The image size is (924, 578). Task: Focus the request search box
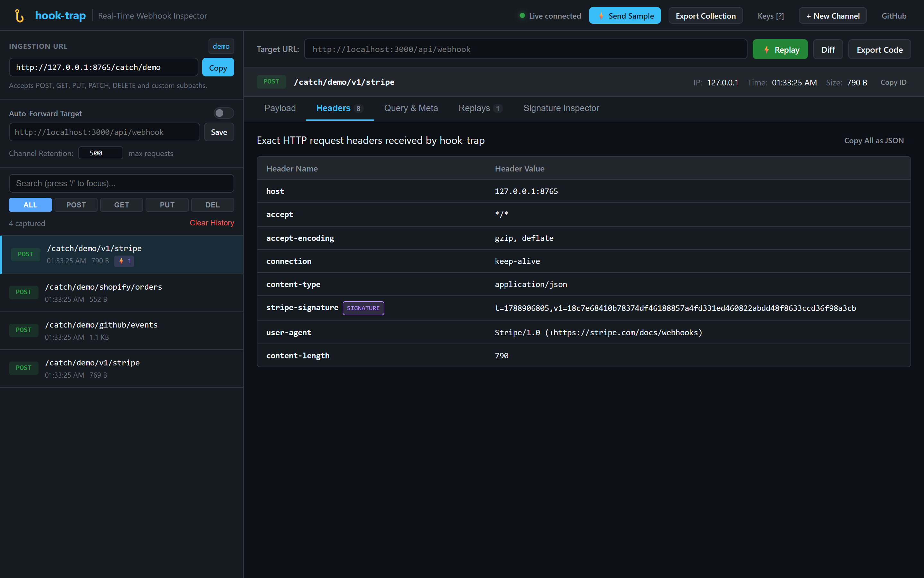pos(121,183)
